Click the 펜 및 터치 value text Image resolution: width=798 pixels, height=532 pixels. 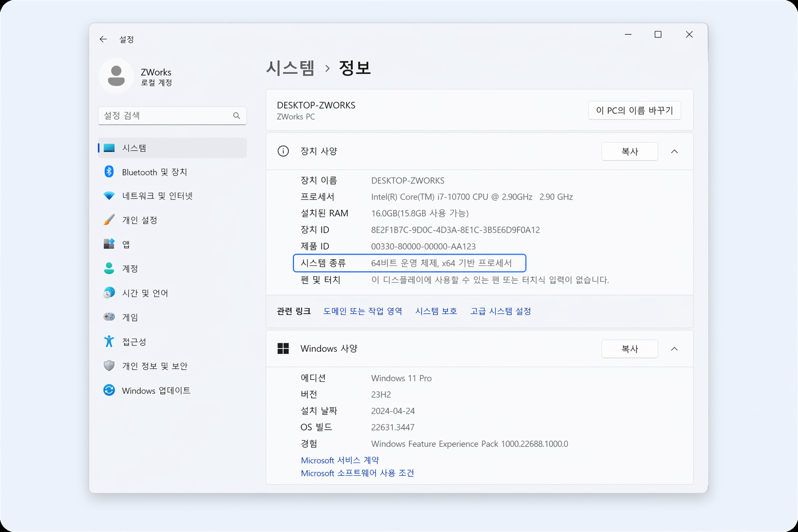pos(490,280)
